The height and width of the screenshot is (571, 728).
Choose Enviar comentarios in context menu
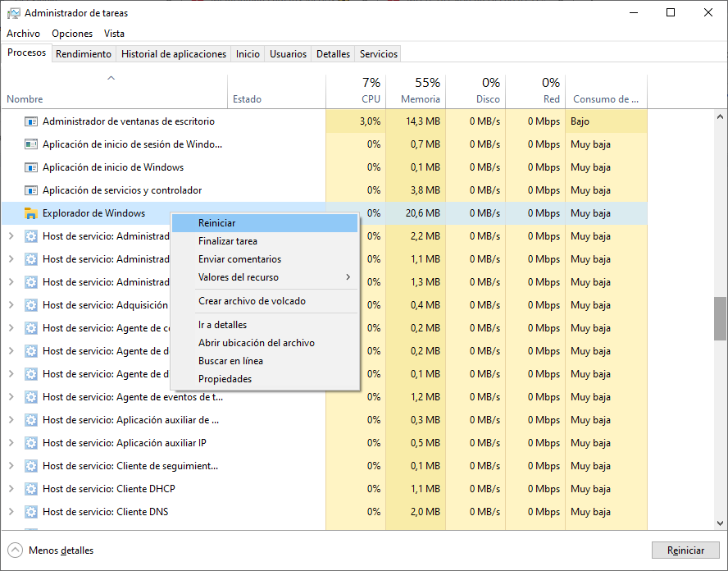265,259
